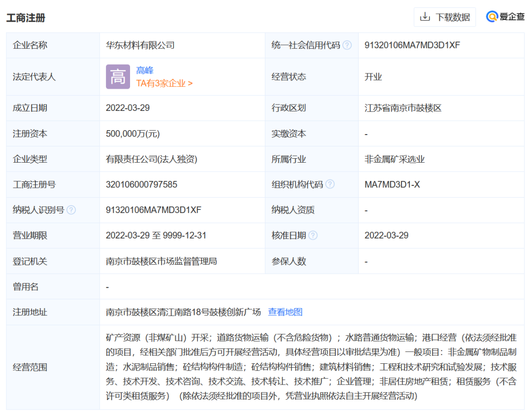The image size is (532, 419).
Task: Click help icon beside taxpayer ID number
Action: [71, 210]
